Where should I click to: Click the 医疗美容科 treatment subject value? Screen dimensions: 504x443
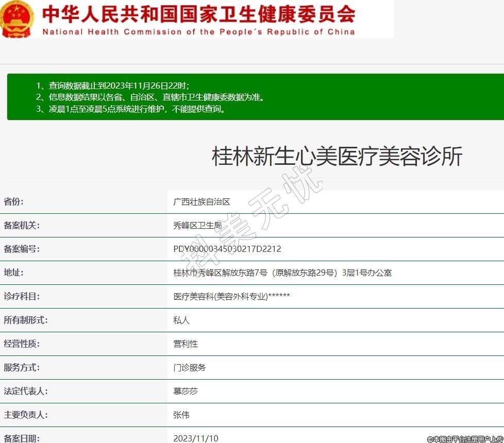(231, 297)
